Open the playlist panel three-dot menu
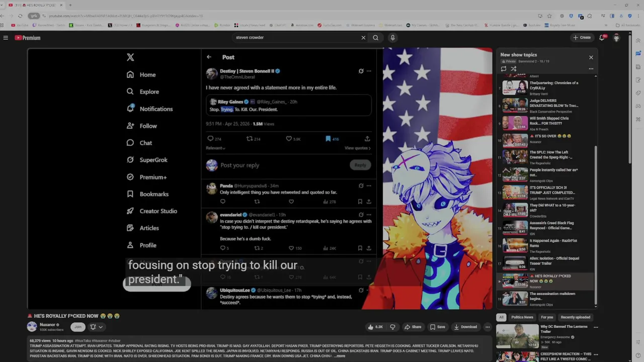Viewport: 644px width, 362px height. (x=591, y=69)
